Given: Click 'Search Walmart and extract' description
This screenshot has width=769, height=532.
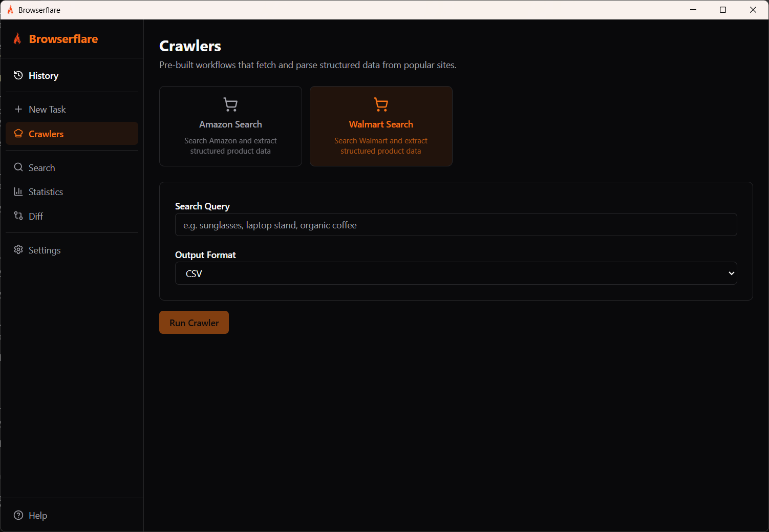Looking at the screenshot, I should point(381,146).
